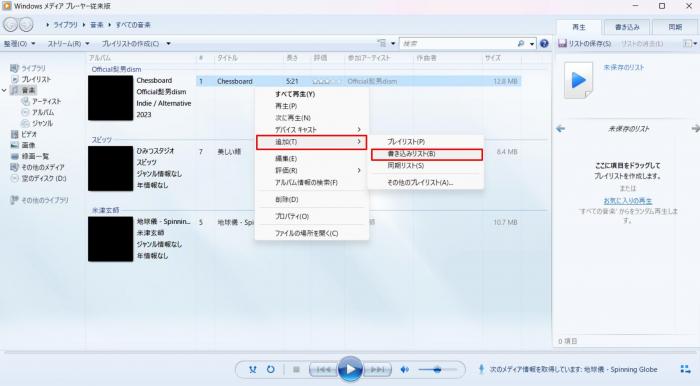700x386 pixels.
Task: Open the ストリーム(R) dropdown menu
Action: (68, 44)
